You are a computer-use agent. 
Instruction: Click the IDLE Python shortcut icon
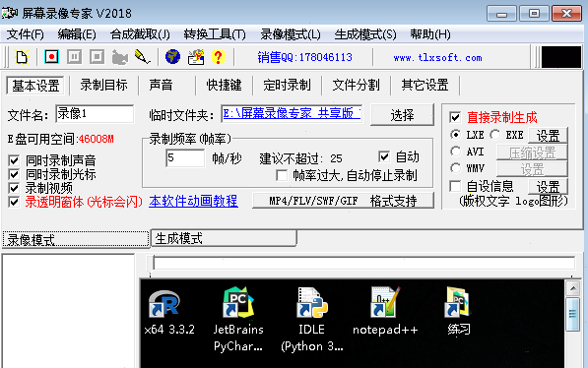pyautogui.click(x=312, y=302)
